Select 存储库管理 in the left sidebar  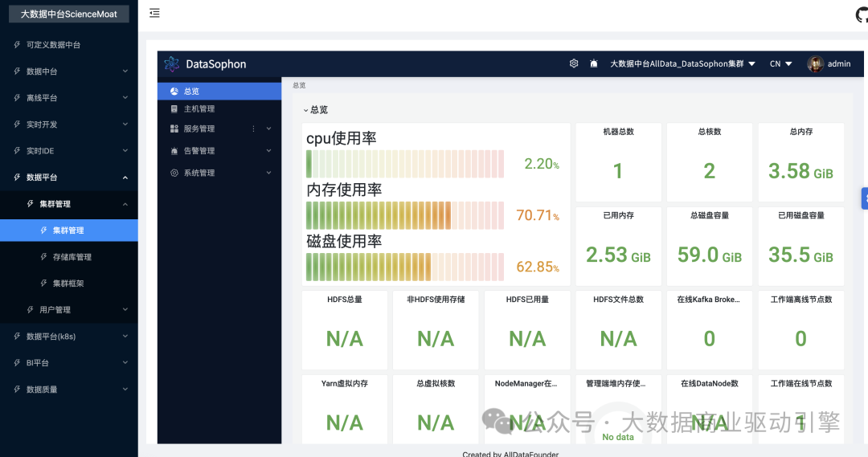click(72, 257)
